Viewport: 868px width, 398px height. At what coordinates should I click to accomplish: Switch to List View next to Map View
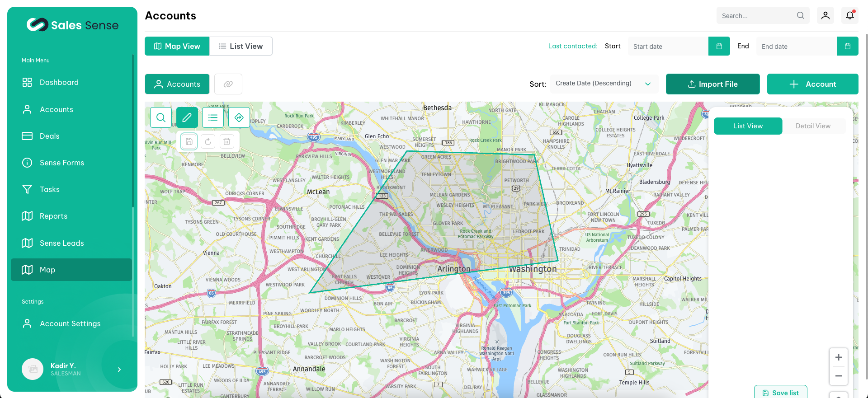pyautogui.click(x=241, y=46)
